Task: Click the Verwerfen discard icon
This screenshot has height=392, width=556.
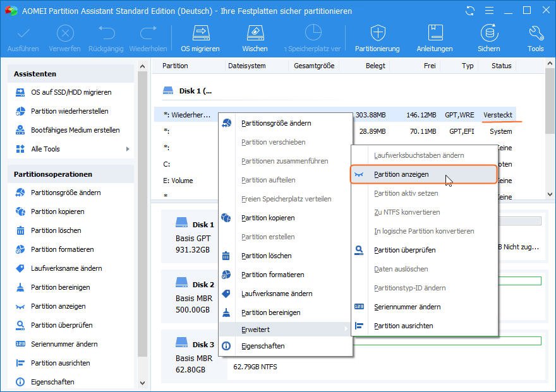Action: 65,33
